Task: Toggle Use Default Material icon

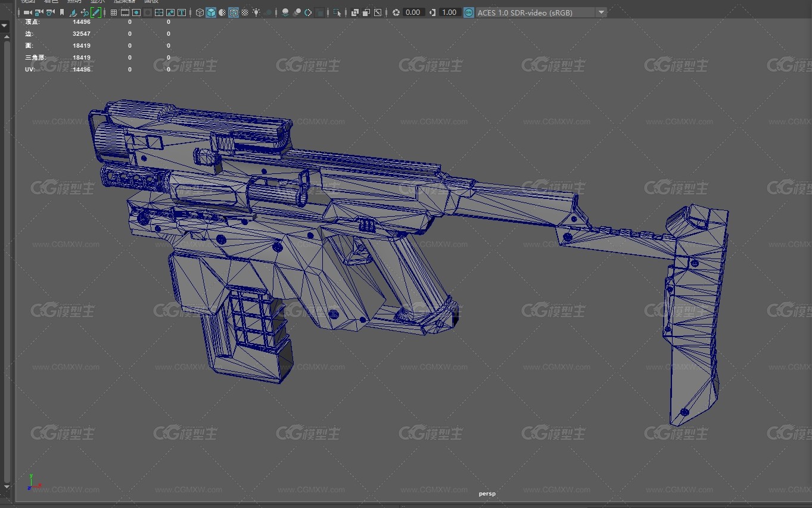Action: tap(222, 13)
